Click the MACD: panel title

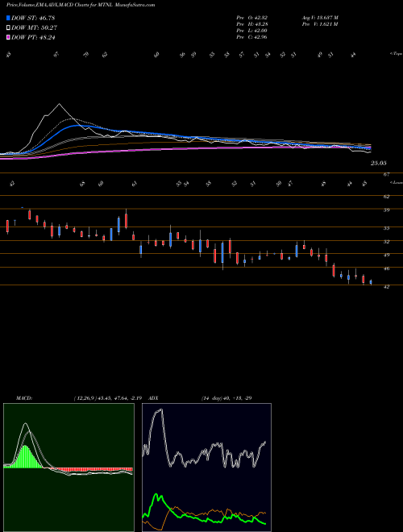(23, 398)
